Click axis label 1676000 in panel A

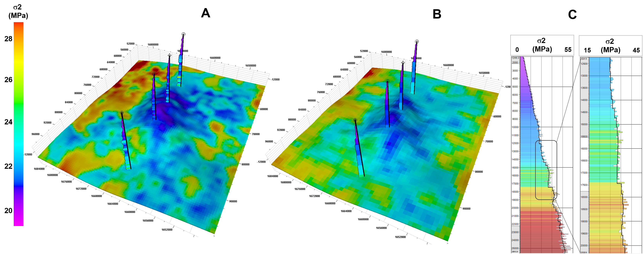coord(66,182)
